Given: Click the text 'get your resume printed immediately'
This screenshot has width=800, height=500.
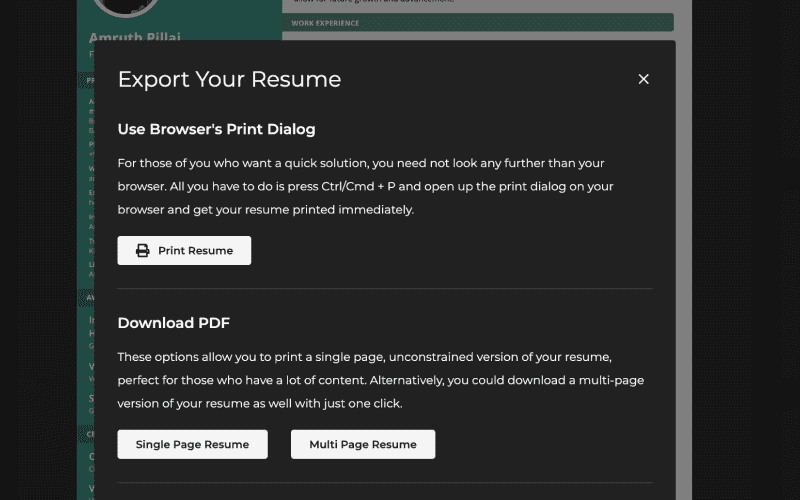Looking at the screenshot, I should pyautogui.click(x=300, y=210).
